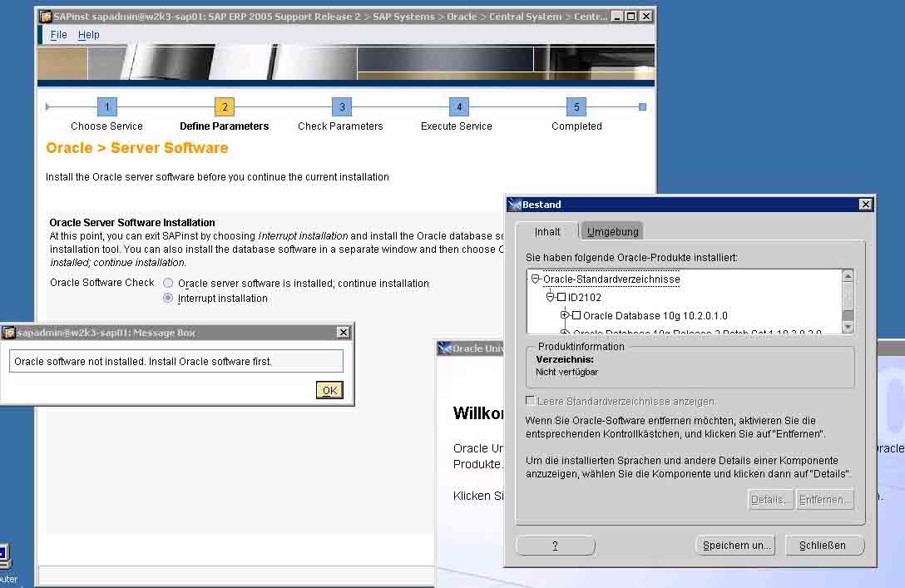Click the Bestand dialog title icon

pos(514,205)
